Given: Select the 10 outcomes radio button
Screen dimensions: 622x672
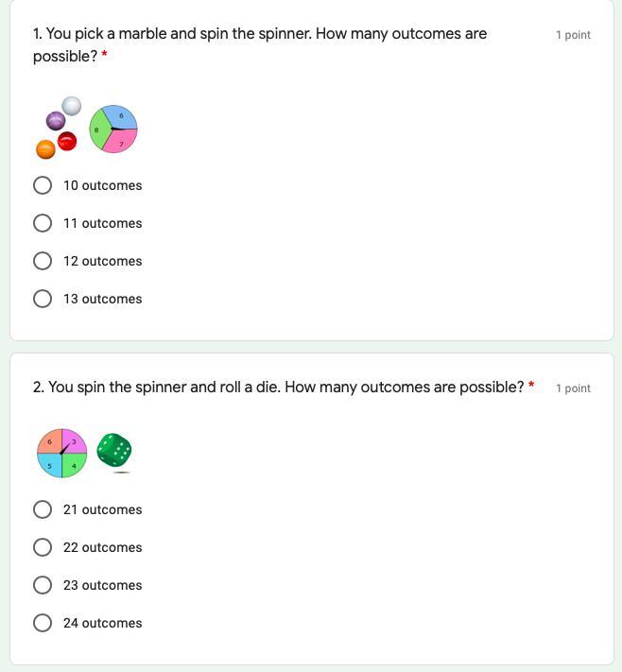Looking at the screenshot, I should pyautogui.click(x=43, y=185).
